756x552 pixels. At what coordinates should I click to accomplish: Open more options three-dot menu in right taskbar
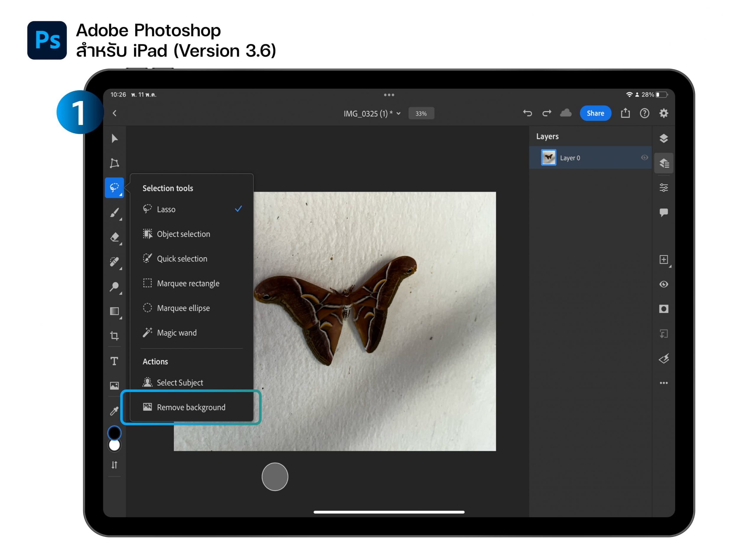tap(664, 383)
